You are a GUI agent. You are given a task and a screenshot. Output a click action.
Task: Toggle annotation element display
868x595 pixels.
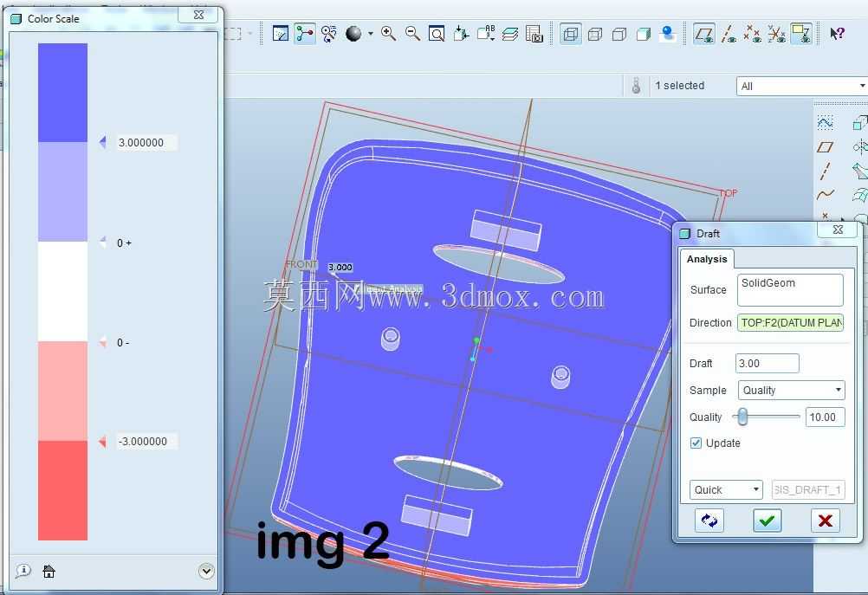[x=801, y=35]
